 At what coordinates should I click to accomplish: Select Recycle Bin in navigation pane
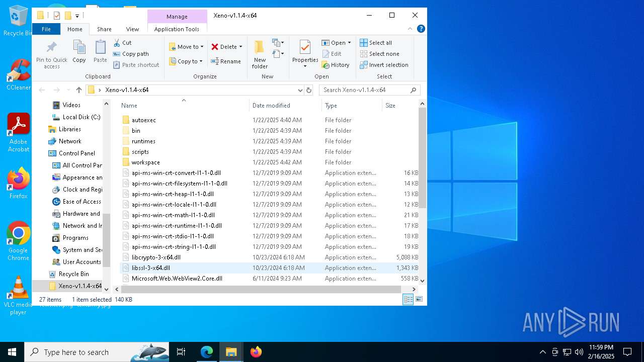point(73,274)
